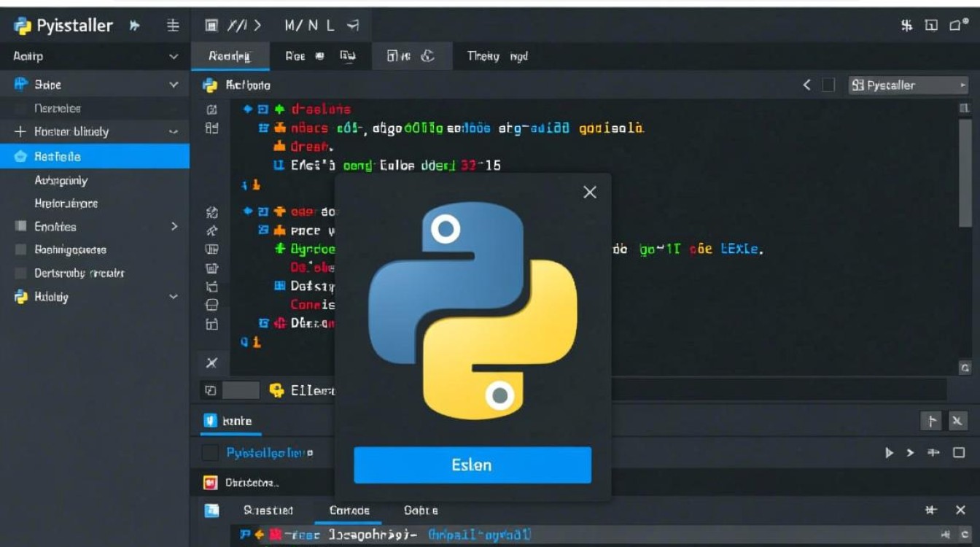Click the arrow icon right of the Pyisstaller title
980x547 pixels.
134,26
